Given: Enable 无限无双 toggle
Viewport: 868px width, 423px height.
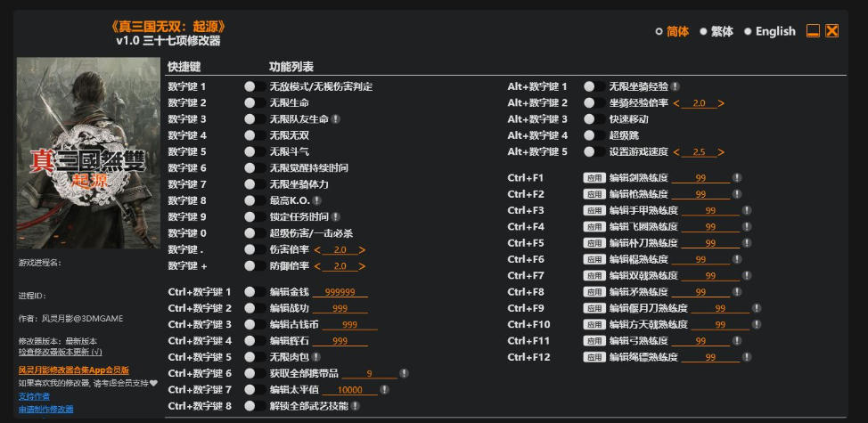Looking at the screenshot, I should pyautogui.click(x=255, y=135).
